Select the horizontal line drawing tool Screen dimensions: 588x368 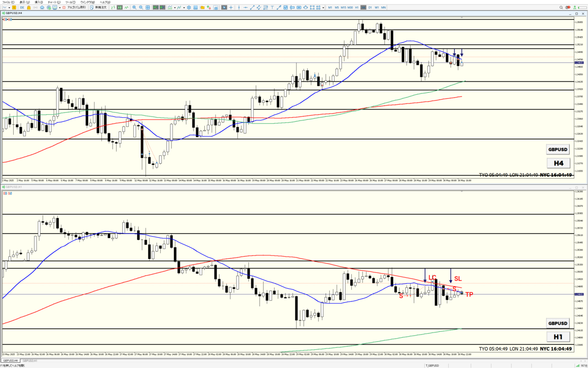pos(245,7)
